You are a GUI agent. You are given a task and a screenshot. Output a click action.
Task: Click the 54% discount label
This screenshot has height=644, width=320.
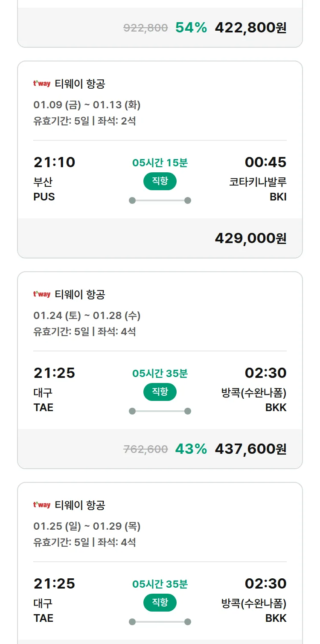pyautogui.click(x=191, y=28)
